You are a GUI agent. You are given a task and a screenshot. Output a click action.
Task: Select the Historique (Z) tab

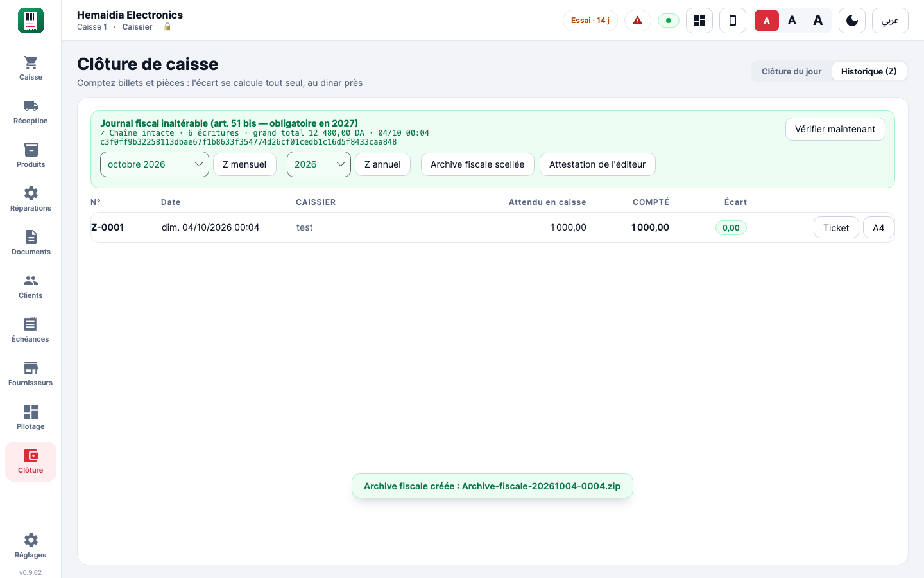tap(869, 71)
